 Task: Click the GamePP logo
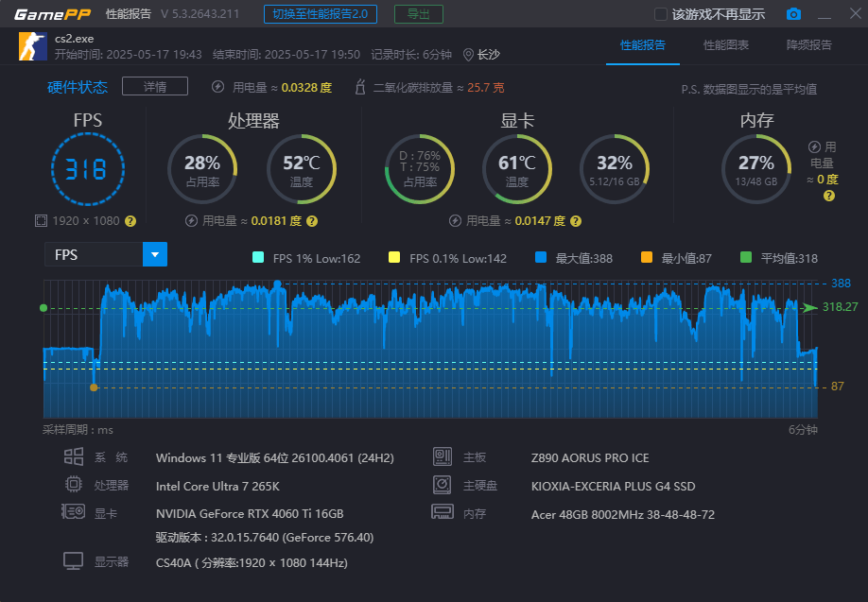52,14
